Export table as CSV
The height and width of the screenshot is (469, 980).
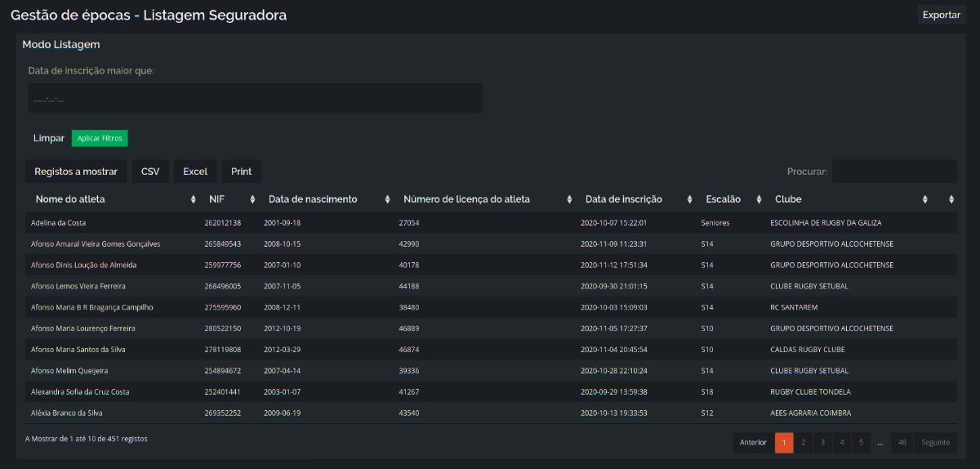(x=150, y=172)
